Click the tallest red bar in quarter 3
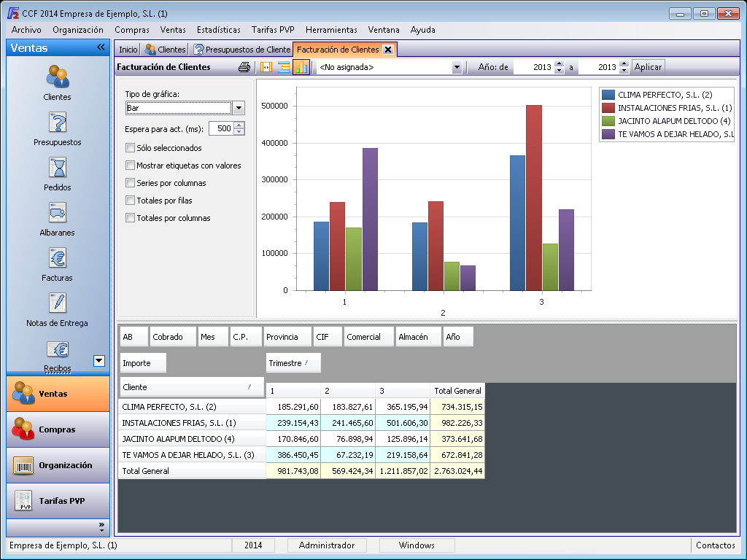This screenshot has height=560, width=747. [533, 198]
